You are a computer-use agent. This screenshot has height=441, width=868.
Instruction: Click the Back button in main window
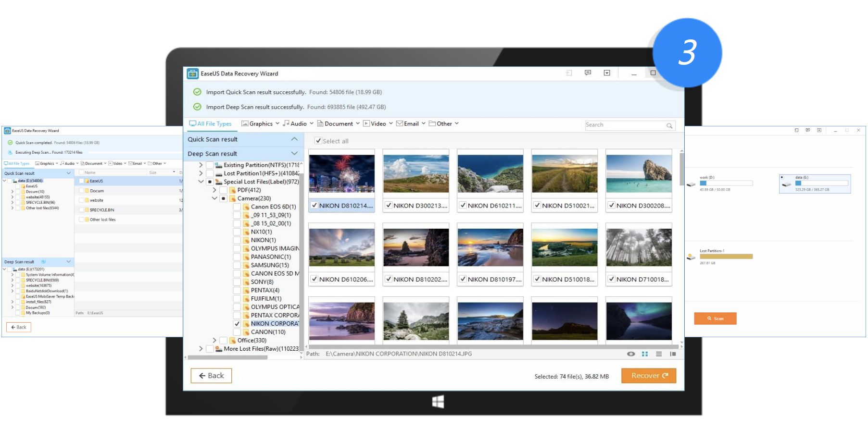(211, 376)
